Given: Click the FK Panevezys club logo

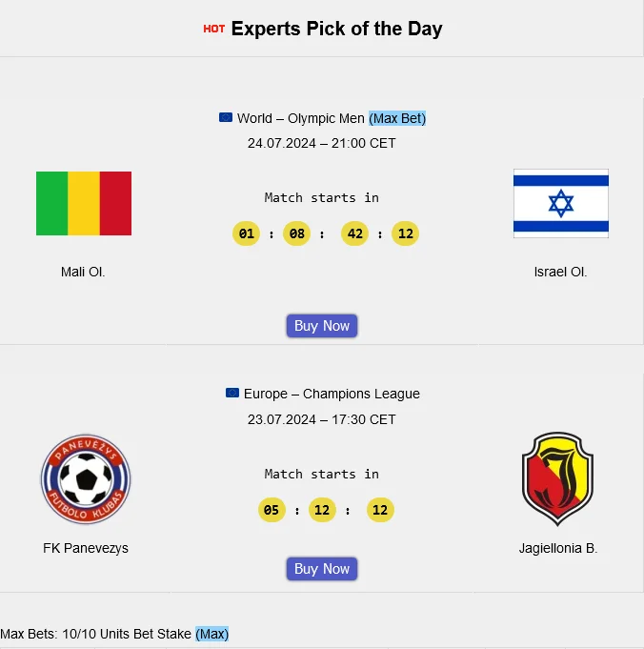Looking at the screenshot, I should coord(86,479).
